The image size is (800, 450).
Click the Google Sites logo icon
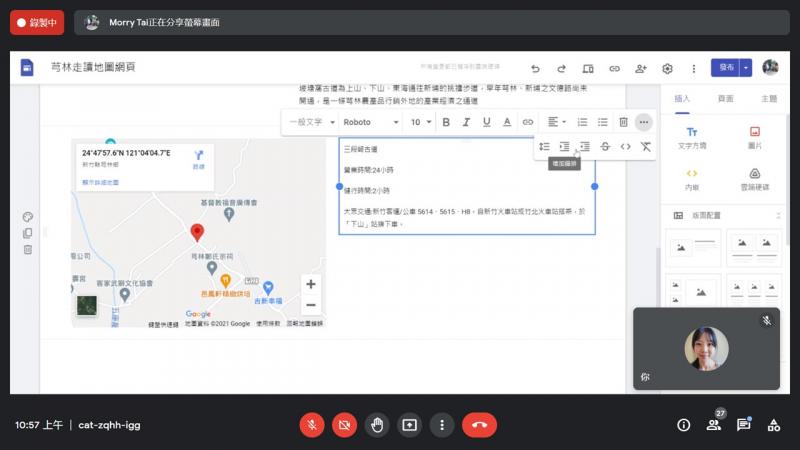27,67
